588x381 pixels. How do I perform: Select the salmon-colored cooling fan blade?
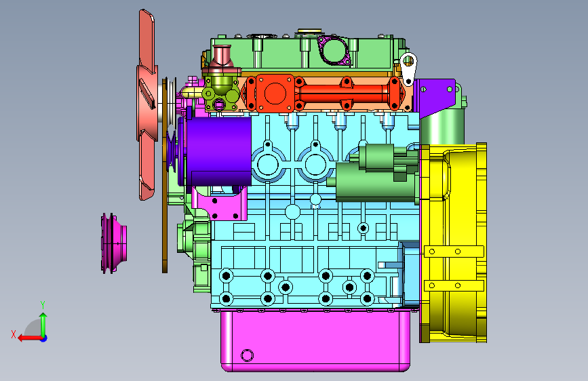click(x=147, y=105)
